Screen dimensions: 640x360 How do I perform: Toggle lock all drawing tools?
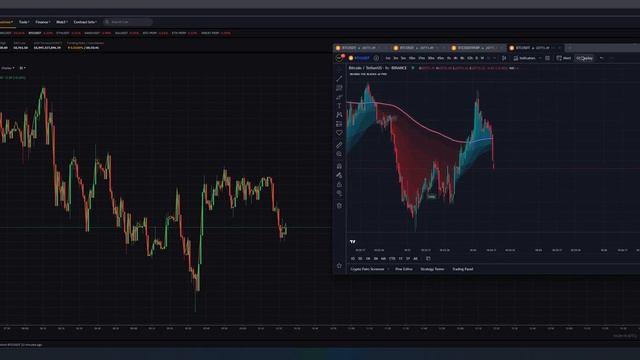pos(339,184)
